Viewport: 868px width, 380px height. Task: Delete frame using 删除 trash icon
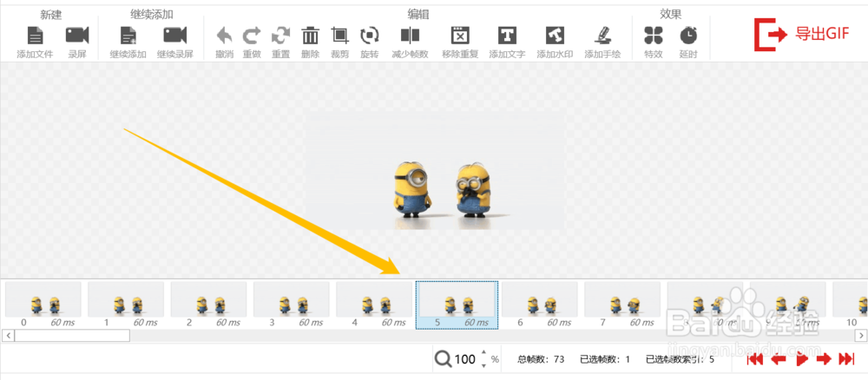pyautogui.click(x=310, y=36)
